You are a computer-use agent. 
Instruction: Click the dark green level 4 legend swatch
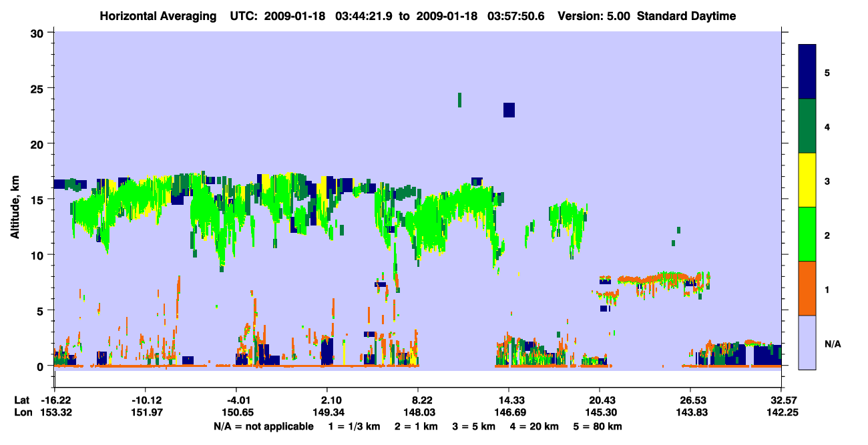pyautogui.click(x=807, y=126)
